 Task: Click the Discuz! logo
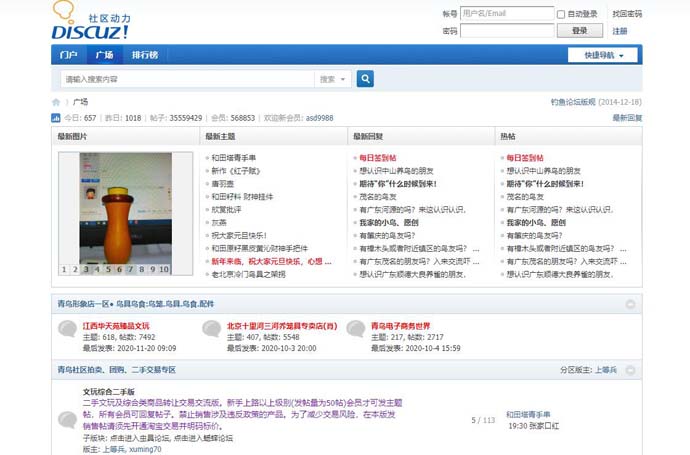pos(91,21)
